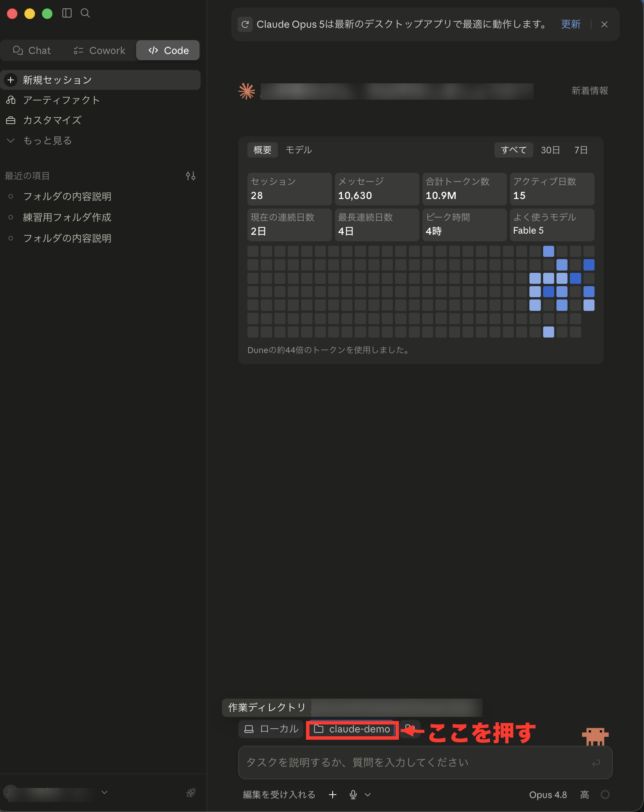The height and width of the screenshot is (812, 644).
Task: Change the 高 effort level
Action: pos(584,794)
